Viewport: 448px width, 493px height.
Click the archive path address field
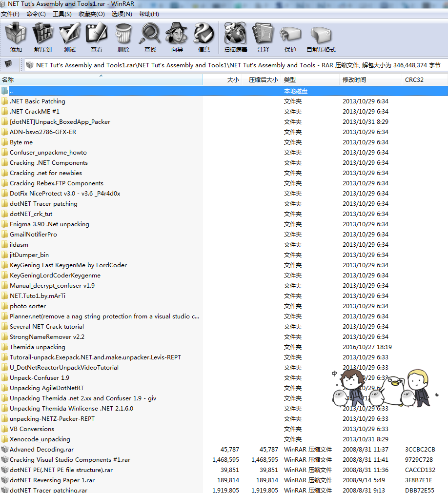236,65
